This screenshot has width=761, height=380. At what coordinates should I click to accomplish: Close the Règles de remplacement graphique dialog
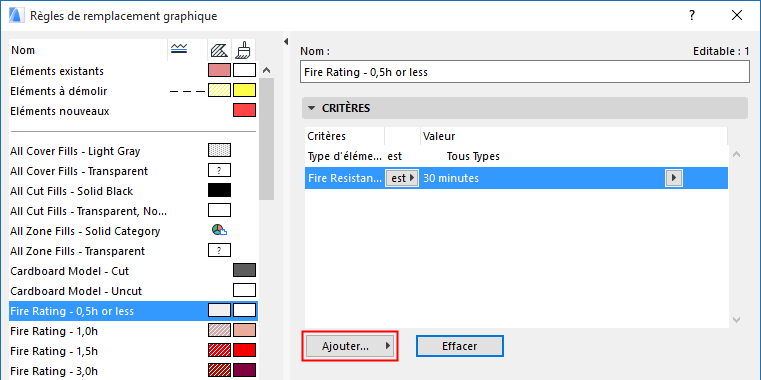pyautogui.click(x=737, y=16)
